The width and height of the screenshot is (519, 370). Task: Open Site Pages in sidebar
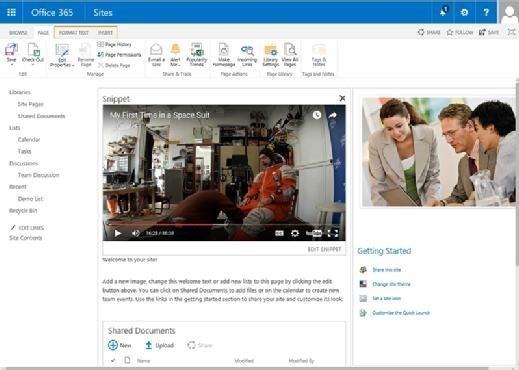click(31, 104)
